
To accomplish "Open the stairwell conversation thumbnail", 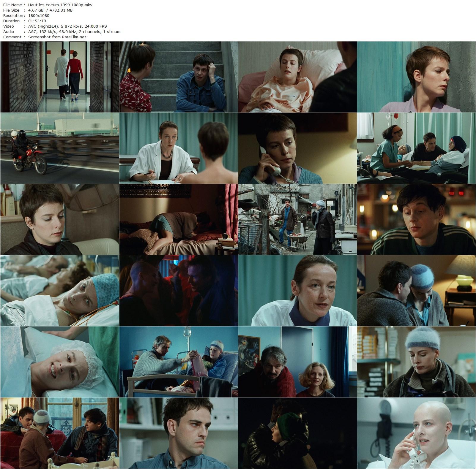I will (179, 77).
